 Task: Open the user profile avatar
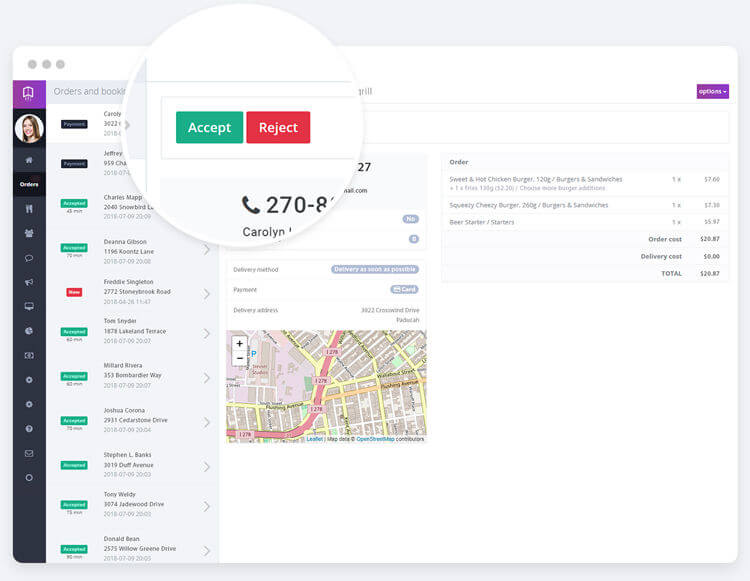pos(29,129)
